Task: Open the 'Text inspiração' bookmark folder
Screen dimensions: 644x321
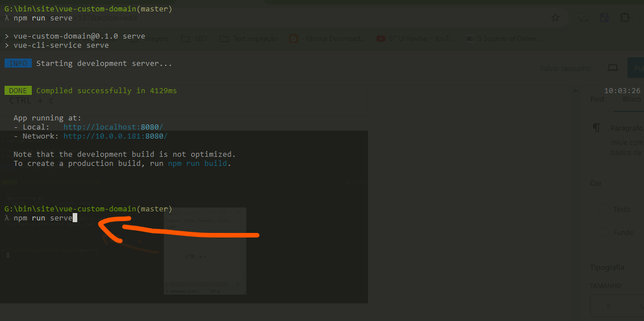Action: [249, 39]
